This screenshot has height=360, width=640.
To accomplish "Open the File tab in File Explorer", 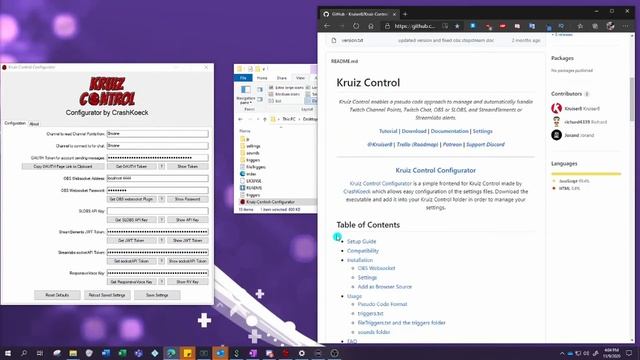I will pyautogui.click(x=243, y=78).
